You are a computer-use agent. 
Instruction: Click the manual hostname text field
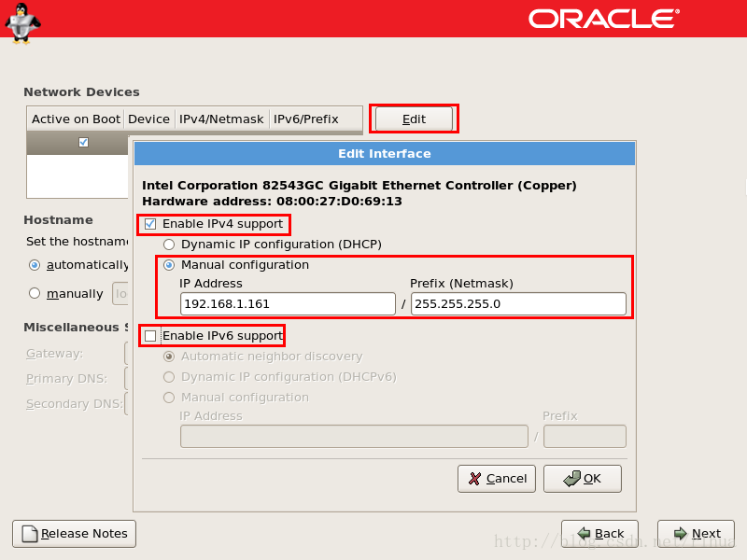pos(120,294)
